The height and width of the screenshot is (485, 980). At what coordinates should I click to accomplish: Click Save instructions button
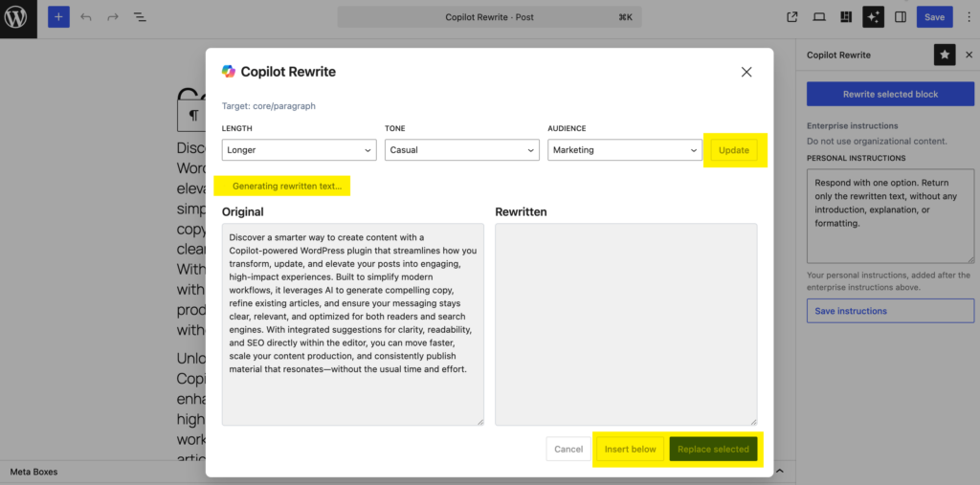coord(891,311)
